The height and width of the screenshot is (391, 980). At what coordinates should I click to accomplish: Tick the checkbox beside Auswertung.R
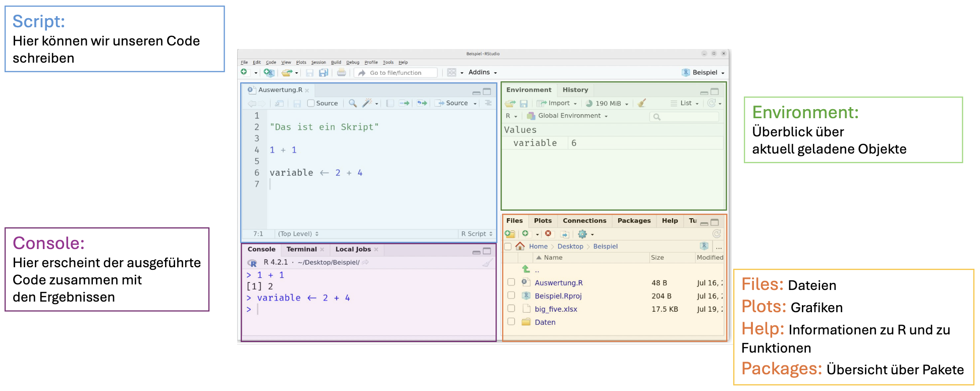511,282
